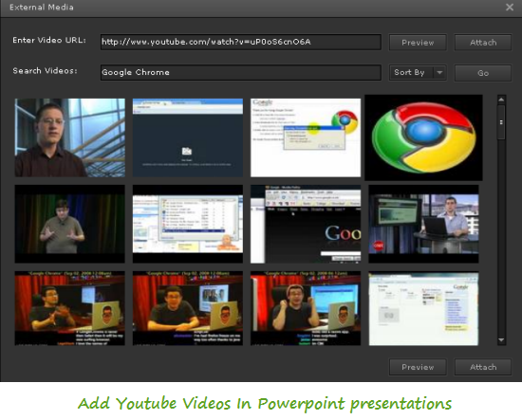
Task: Select thumbnail with Google page and yellow highlight
Action: [306, 137]
